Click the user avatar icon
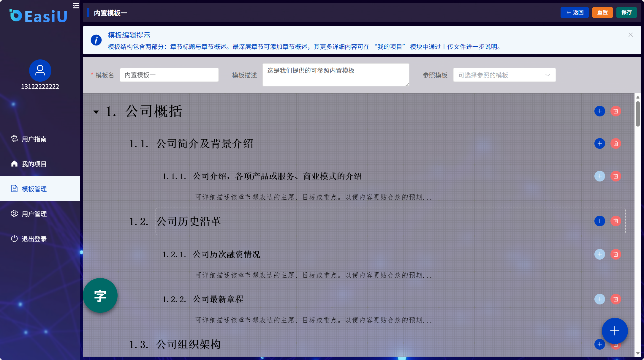644x360 pixels. tap(40, 70)
